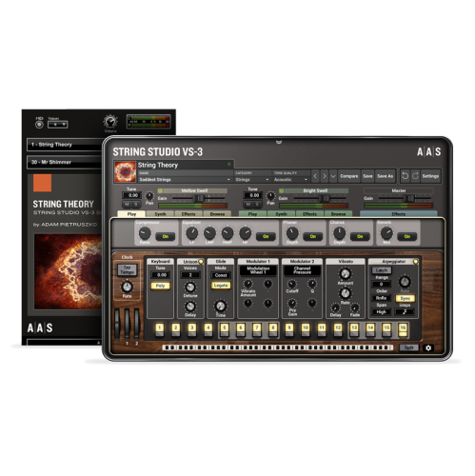This screenshot has height=476, width=475.
Task: Toggle the Unison module power LED
Action: click(201, 262)
